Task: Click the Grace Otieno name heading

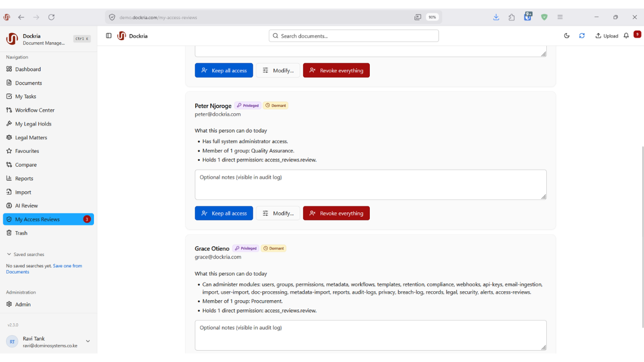Action: (x=212, y=248)
